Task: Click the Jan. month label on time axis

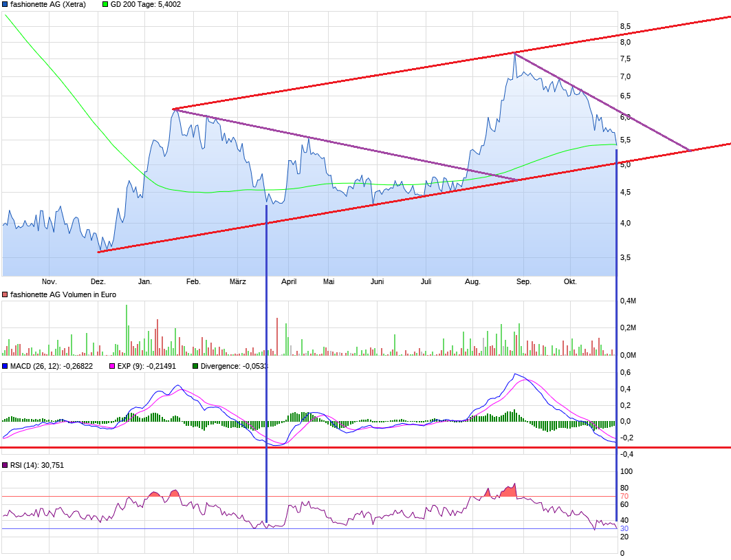Action: click(x=145, y=281)
